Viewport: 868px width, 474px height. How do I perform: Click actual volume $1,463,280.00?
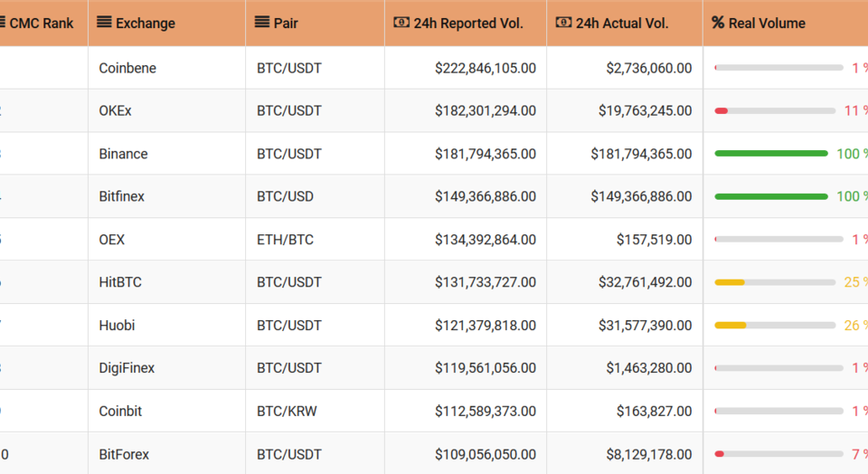pos(649,368)
